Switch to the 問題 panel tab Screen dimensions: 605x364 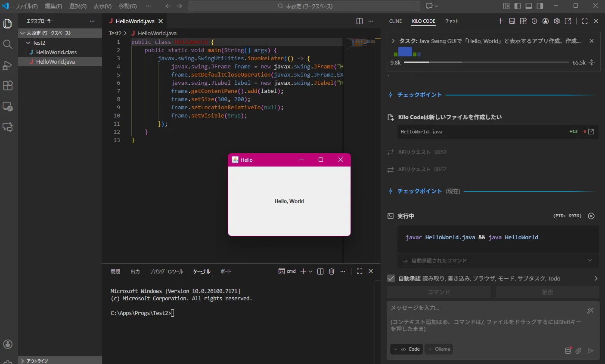pyautogui.click(x=115, y=271)
